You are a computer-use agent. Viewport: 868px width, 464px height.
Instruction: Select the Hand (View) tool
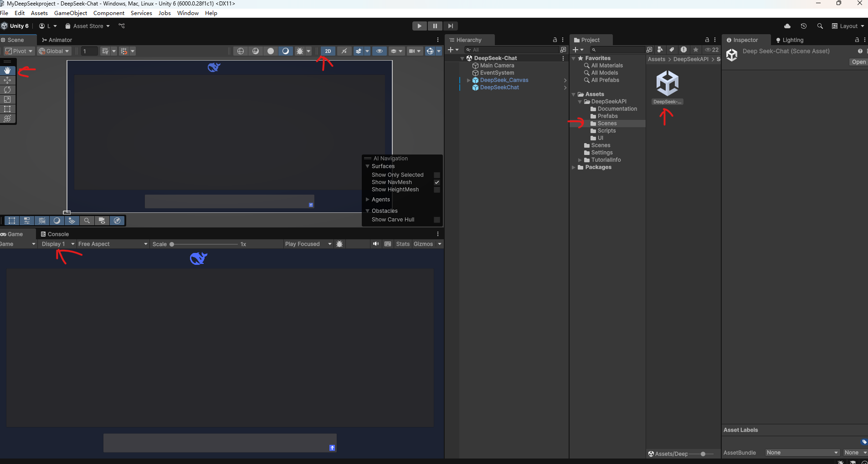pyautogui.click(x=7, y=71)
